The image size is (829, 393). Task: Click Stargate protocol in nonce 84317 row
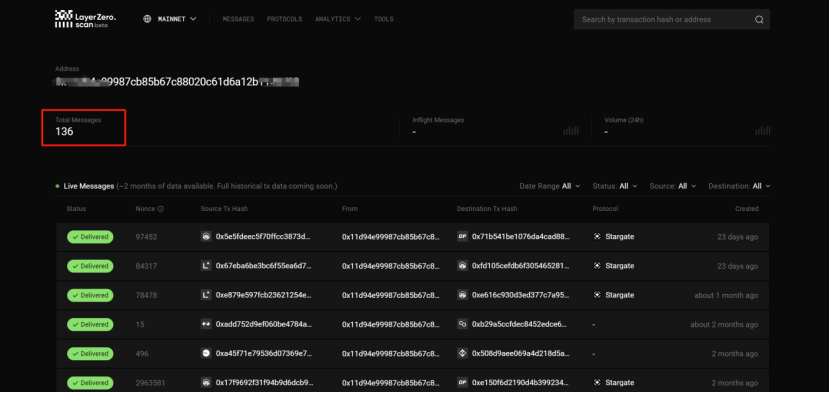click(614, 266)
